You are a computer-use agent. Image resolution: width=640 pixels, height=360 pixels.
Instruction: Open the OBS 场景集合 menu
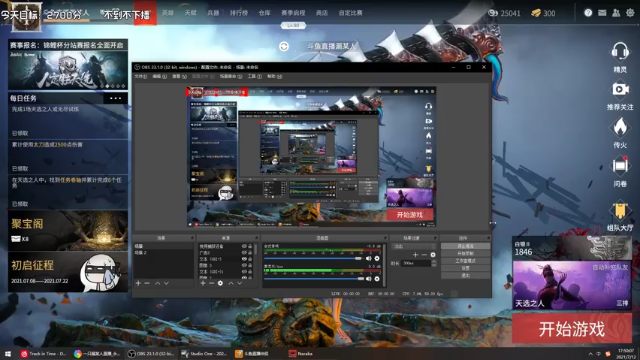pyautogui.click(x=231, y=76)
